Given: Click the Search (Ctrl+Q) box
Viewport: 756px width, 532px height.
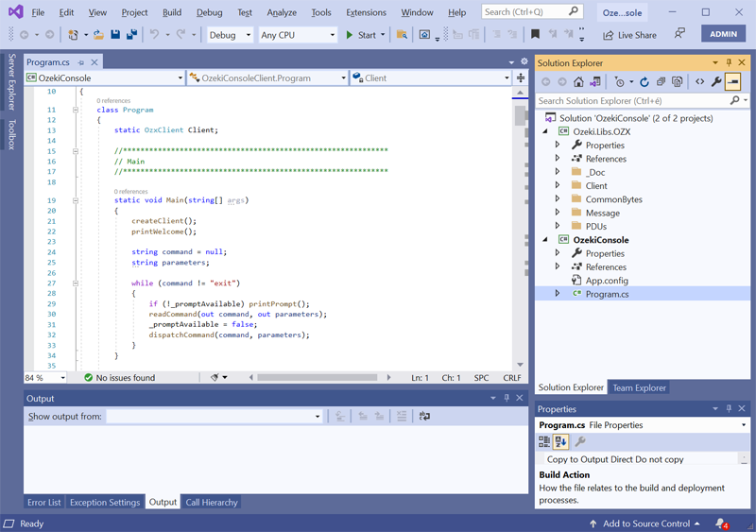Looking at the screenshot, I should tap(532, 11).
